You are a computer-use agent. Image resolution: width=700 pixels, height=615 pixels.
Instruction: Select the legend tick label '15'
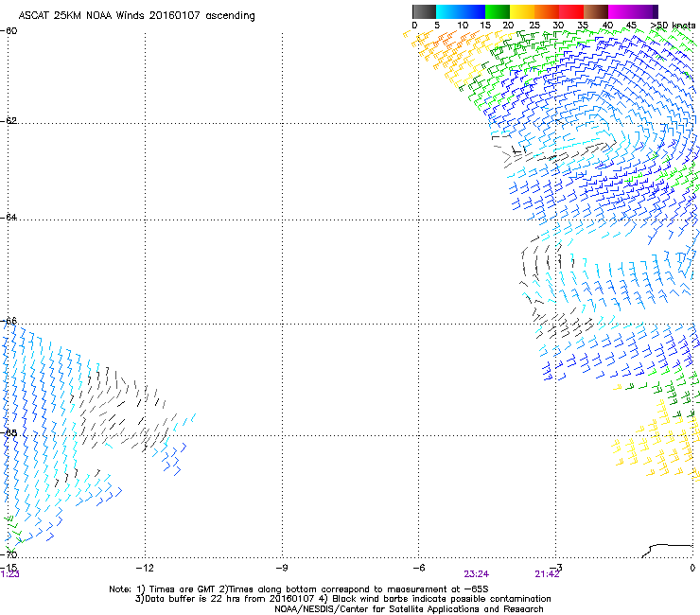[485, 26]
